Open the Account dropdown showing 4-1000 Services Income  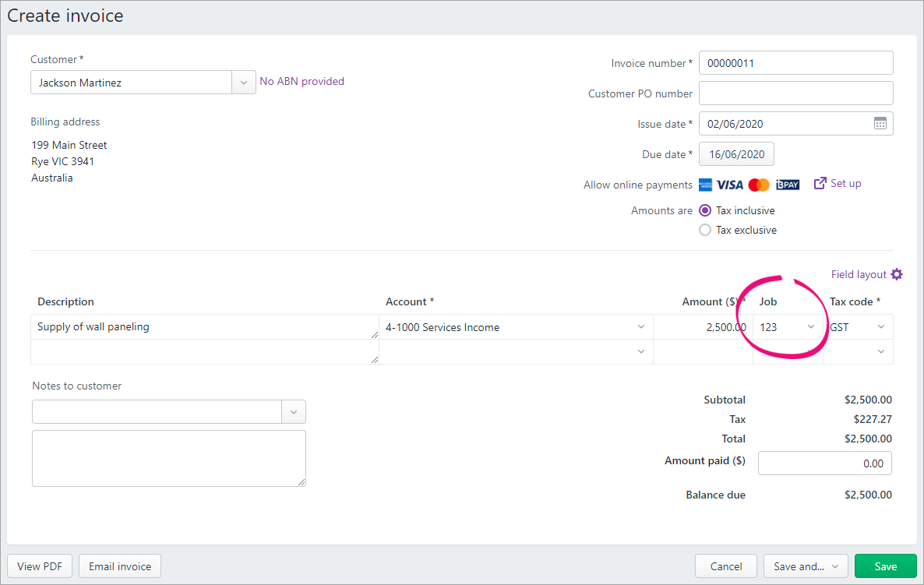[640, 327]
